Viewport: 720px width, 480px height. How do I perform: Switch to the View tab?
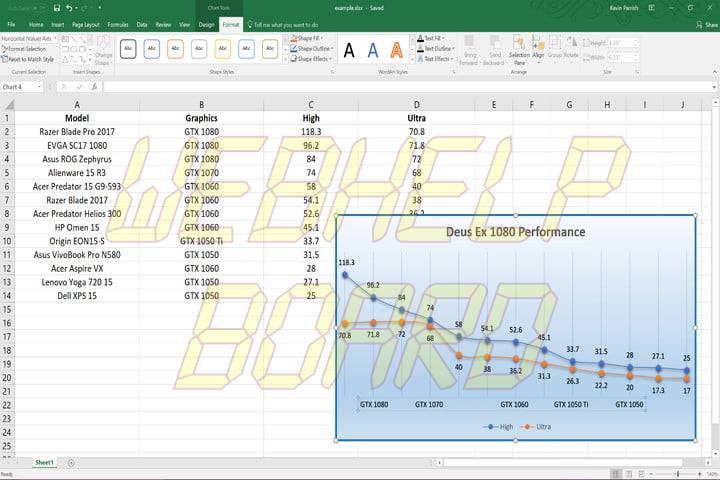pyautogui.click(x=185, y=24)
